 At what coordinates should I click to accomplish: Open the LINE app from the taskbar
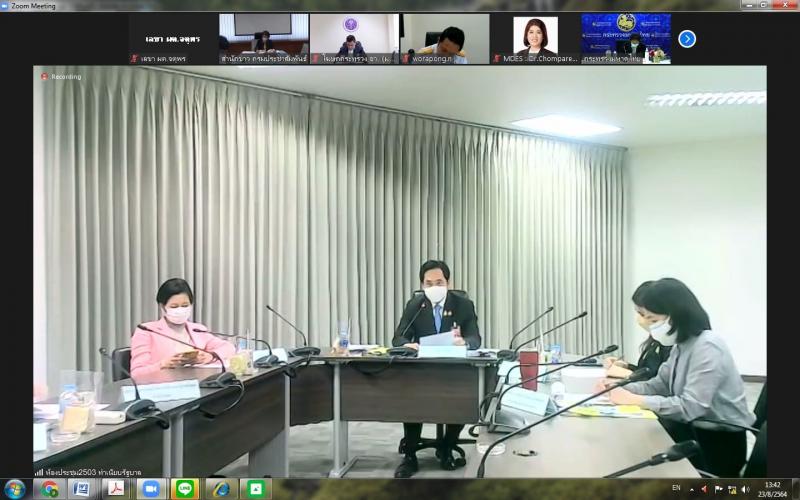point(185,489)
